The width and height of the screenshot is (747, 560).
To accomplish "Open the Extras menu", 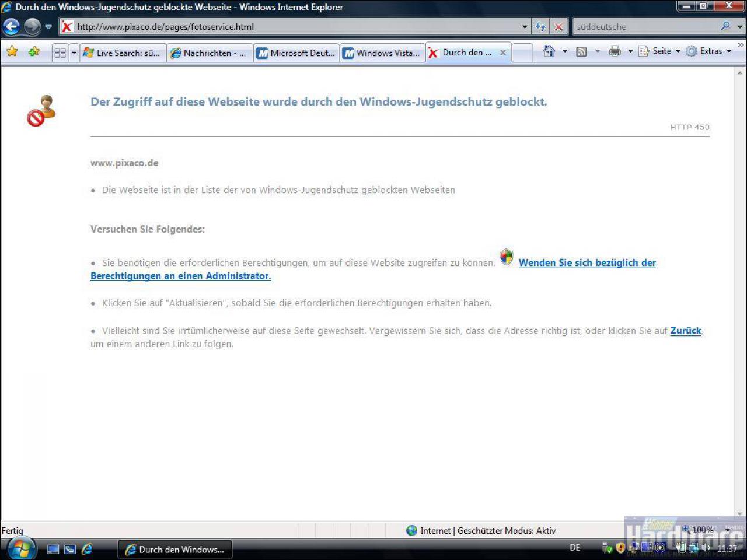I will pyautogui.click(x=708, y=51).
